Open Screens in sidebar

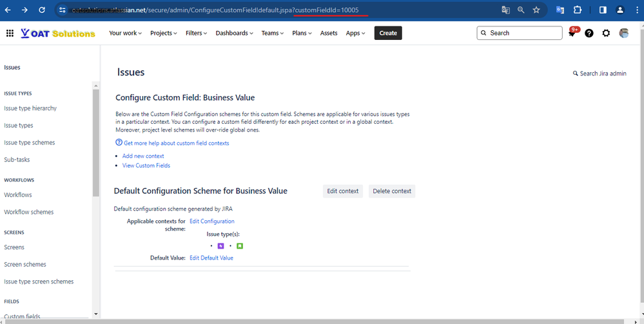coord(14,247)
